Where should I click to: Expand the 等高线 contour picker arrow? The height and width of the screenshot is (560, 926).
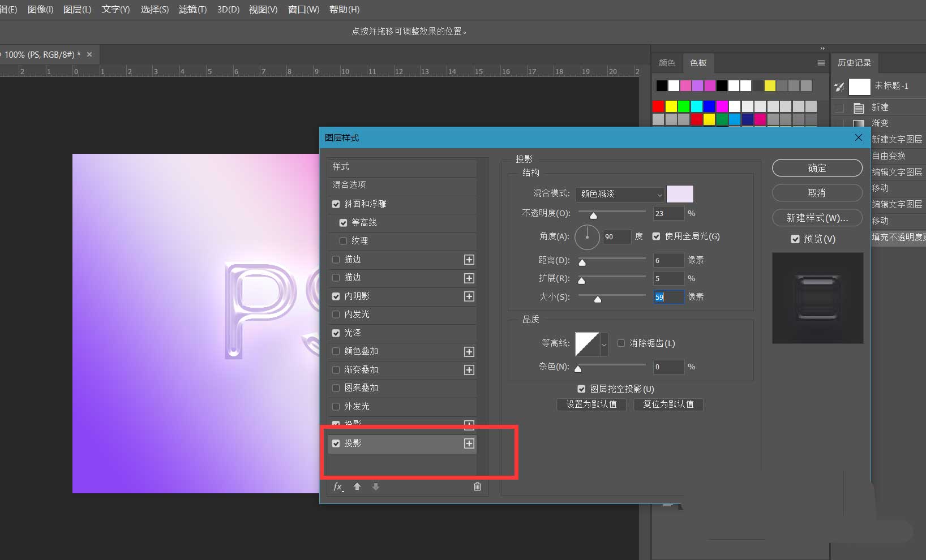click(x=605, y=344)
